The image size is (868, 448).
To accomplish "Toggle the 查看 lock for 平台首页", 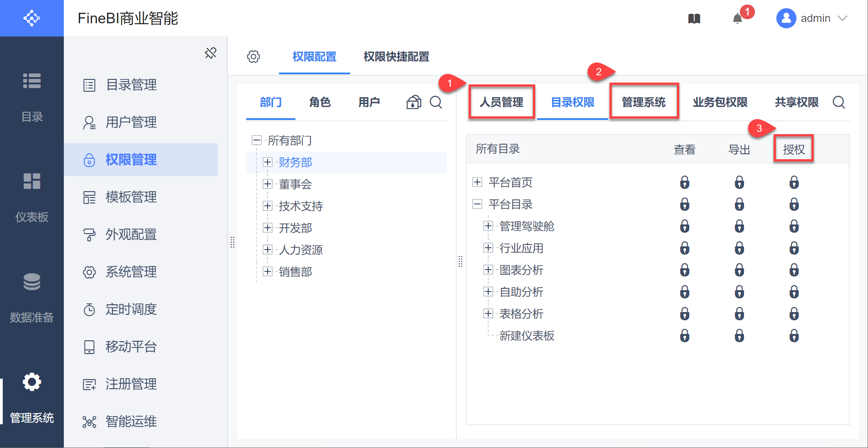I will (x=684, y=182).
